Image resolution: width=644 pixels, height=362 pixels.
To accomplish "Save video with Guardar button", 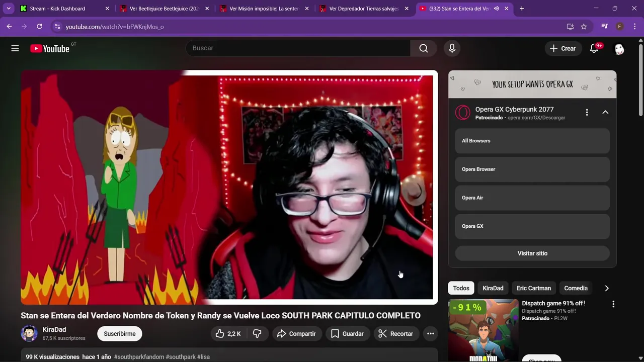I will [347, 334].
